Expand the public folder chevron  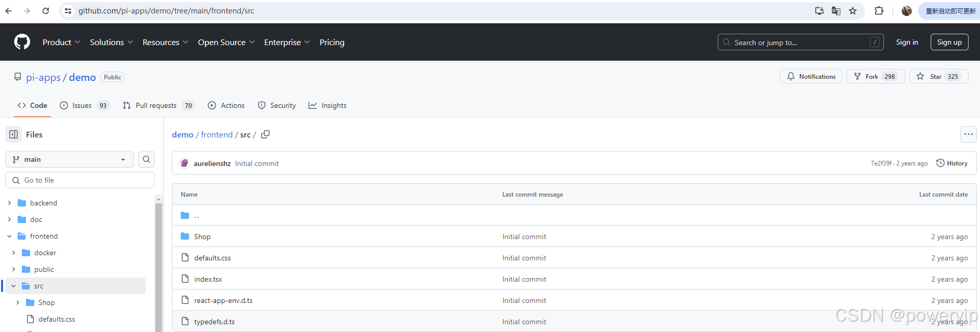pos(14,269)
